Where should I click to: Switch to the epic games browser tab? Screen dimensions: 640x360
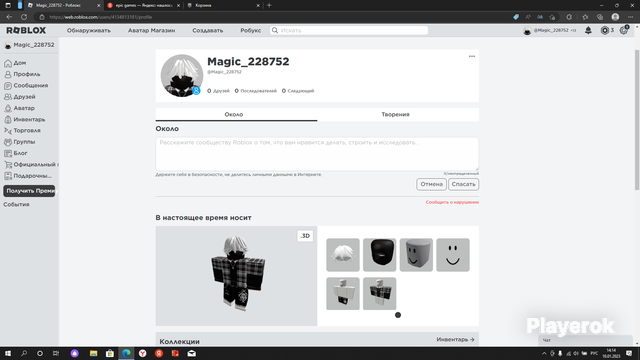pyautogui.click(x=144, y=5)
